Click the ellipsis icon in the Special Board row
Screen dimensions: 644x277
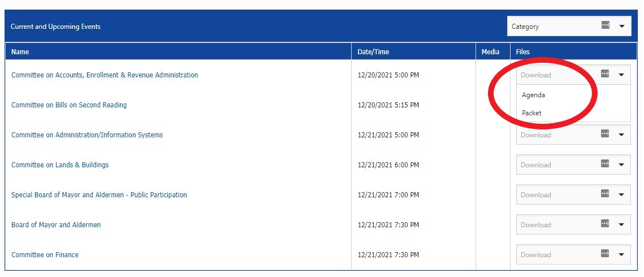(x=604, y=194)
